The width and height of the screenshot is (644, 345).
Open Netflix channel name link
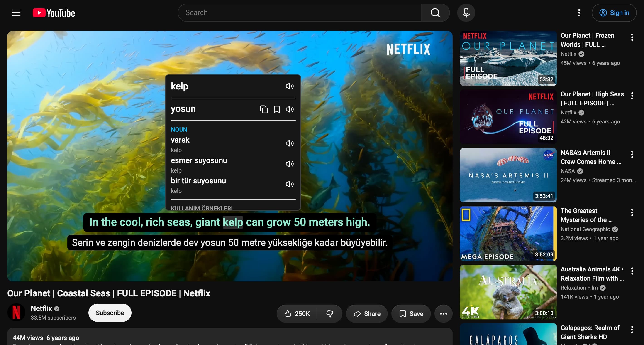[x=41, y=308]
